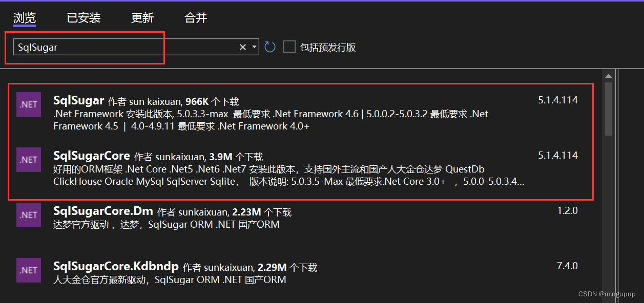Clear the SqlSugar search text
Viewport: 644px width, 303px height.
[242, 47]
